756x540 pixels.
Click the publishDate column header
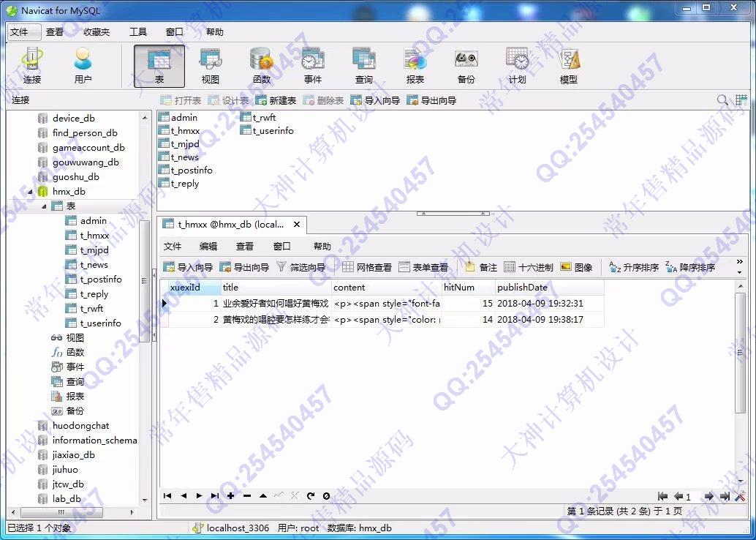(549, 287)
